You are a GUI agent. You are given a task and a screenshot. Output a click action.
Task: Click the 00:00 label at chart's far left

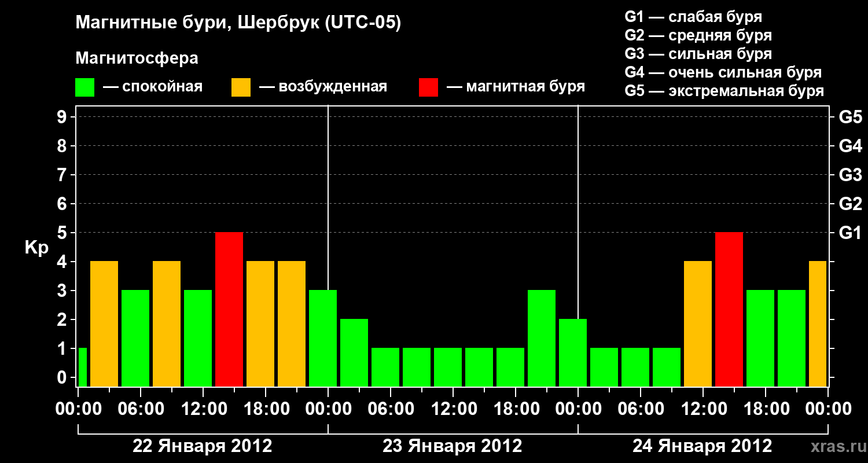coord(78,409)
